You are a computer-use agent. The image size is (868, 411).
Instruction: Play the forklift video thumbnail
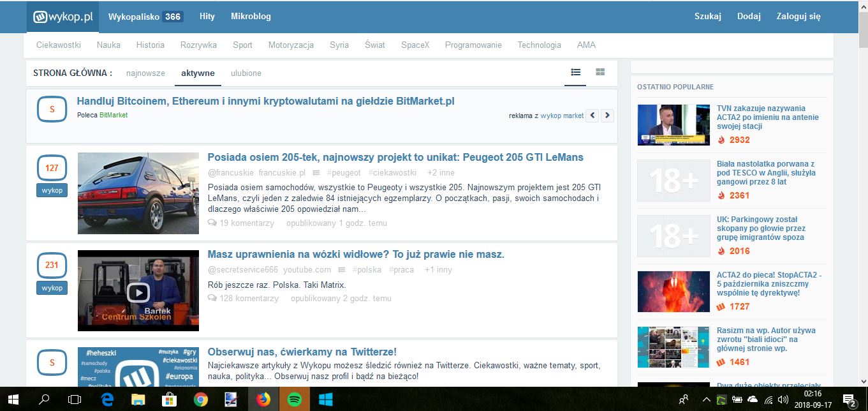pos(138,292)
